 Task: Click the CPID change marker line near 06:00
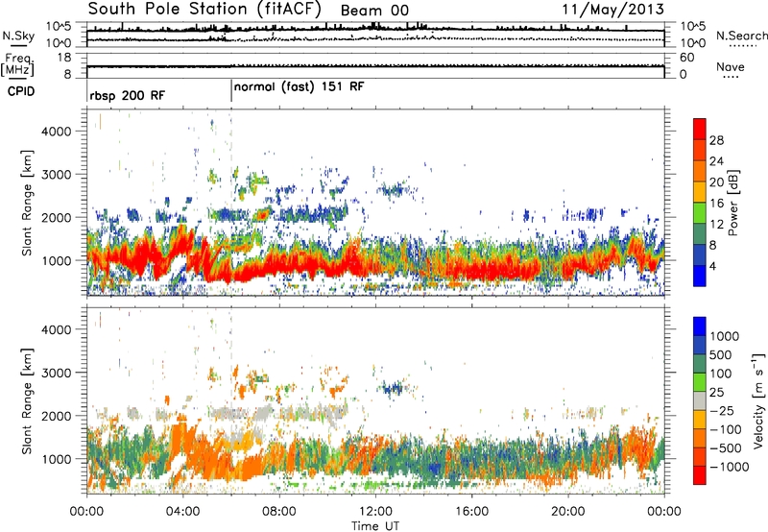tap(231, 91)
